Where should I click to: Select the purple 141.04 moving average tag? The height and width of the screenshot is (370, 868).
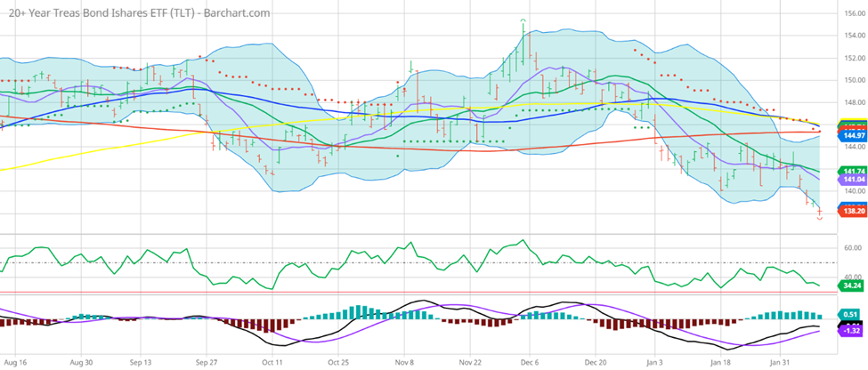pyautogui.click(x=853, y=181)
